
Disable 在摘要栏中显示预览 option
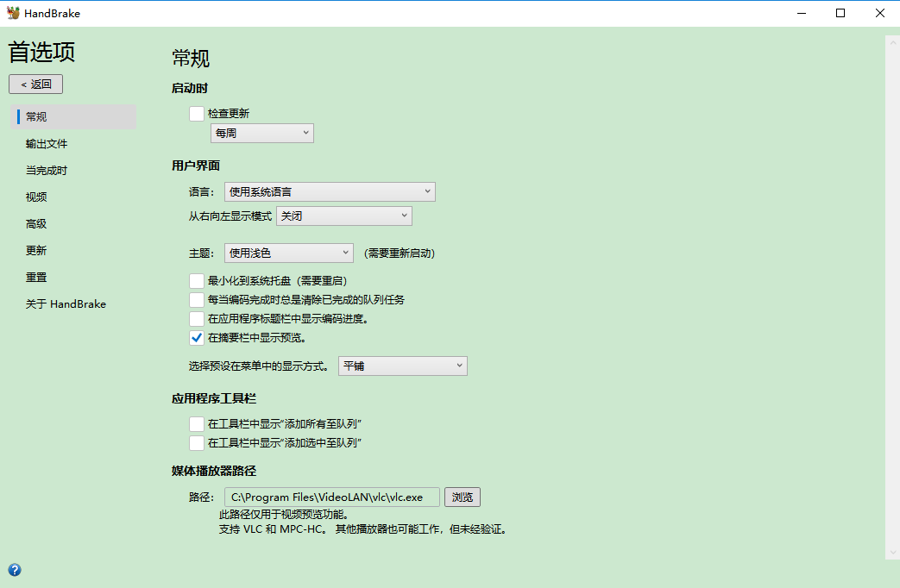point(197,337)
